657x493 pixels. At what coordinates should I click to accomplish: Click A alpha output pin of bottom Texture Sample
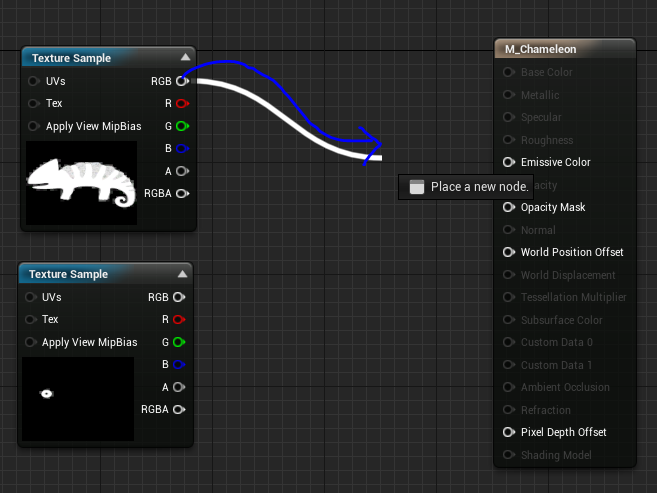pyautogui.click(x=179, y=387)
